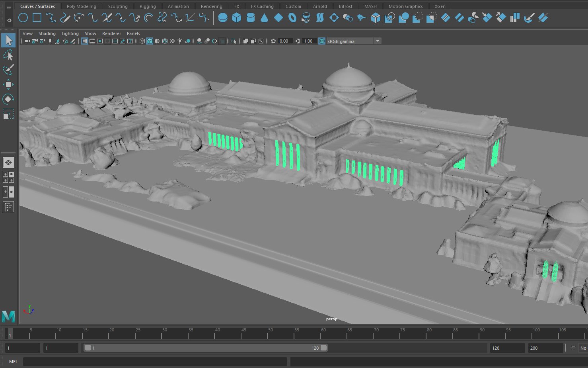Image resolution: width=588 pixels, height=368 pixels.
Task: Activate the Rotate tool
Action: pos(8,99)
